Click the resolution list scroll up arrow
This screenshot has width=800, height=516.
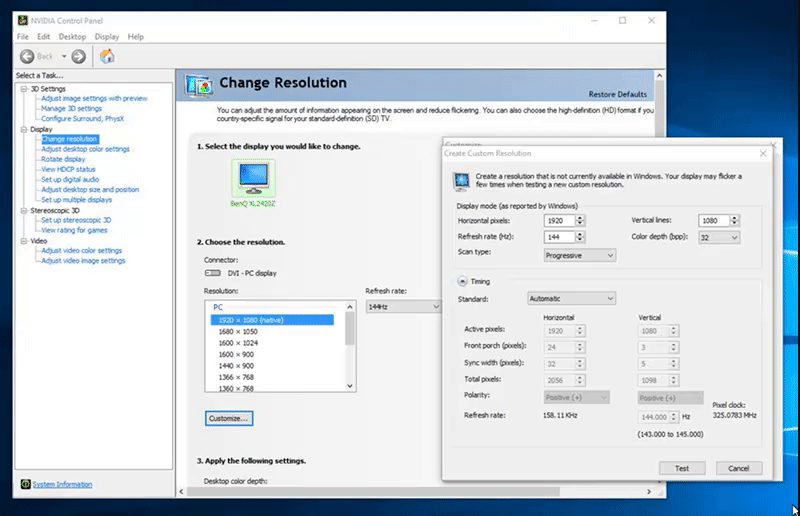coord(350,307)
